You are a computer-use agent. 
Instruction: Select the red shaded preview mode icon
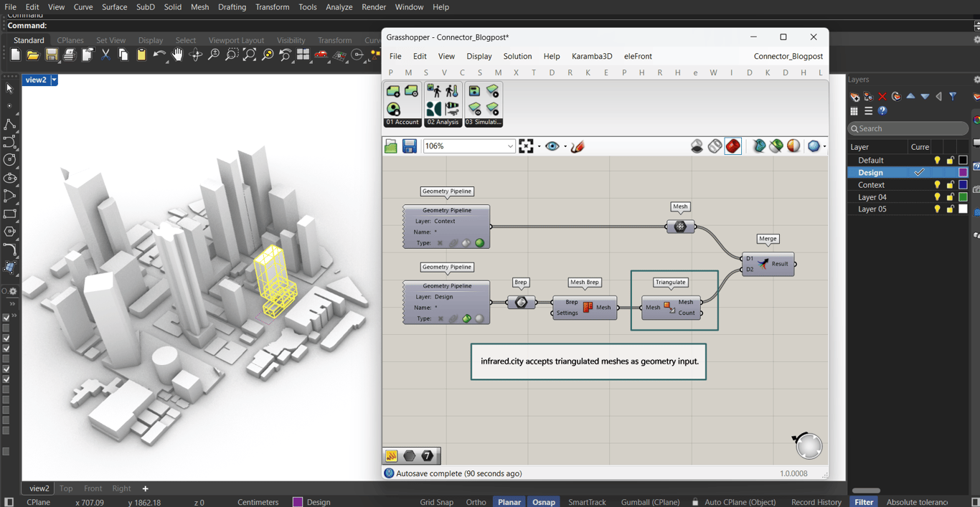[x=732, y=146]
